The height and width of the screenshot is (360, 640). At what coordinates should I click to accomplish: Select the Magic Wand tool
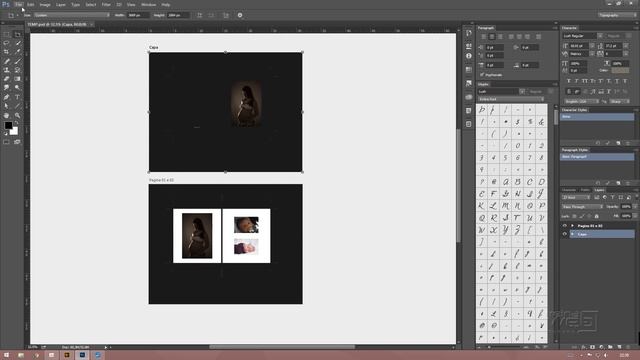tap(18, 43)
